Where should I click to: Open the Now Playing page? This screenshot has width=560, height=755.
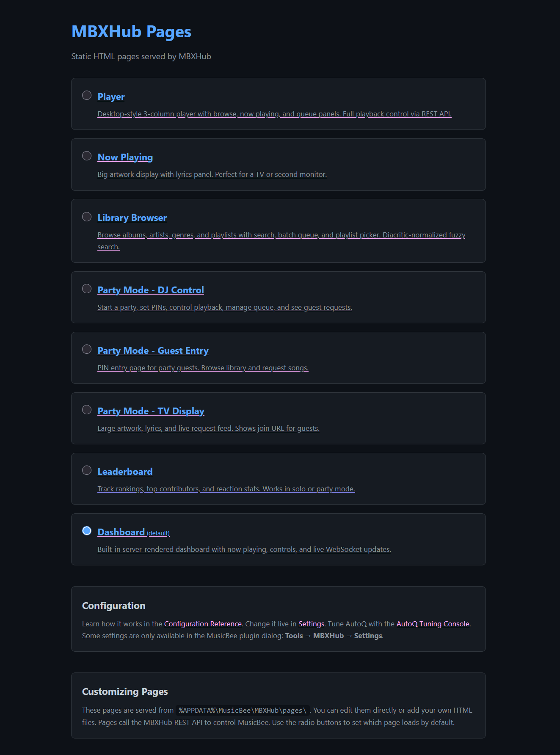point(125,157)
